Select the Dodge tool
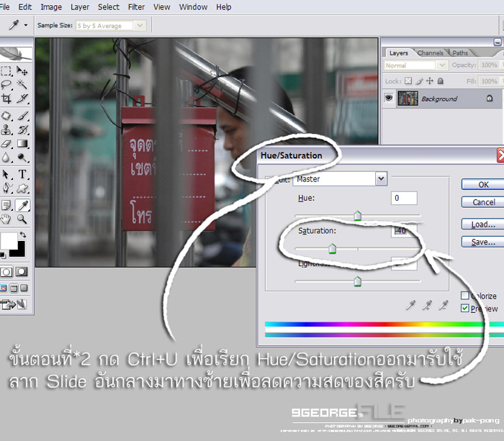This screenshot has height=441, width=504. pyautogui.click(x=22, y=158)
